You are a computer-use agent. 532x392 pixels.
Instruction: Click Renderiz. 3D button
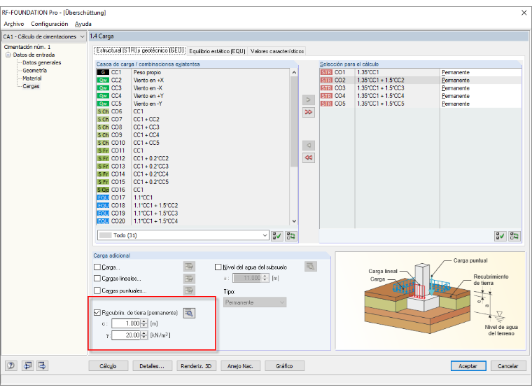click(x=196, y=366)
